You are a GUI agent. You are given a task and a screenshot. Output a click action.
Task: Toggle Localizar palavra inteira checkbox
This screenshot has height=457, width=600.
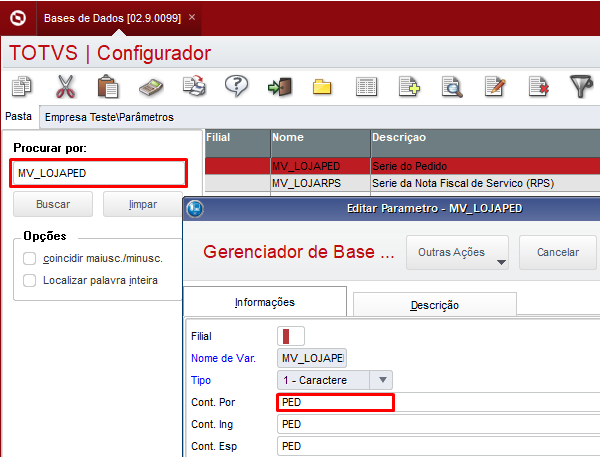tap(29, 280)
